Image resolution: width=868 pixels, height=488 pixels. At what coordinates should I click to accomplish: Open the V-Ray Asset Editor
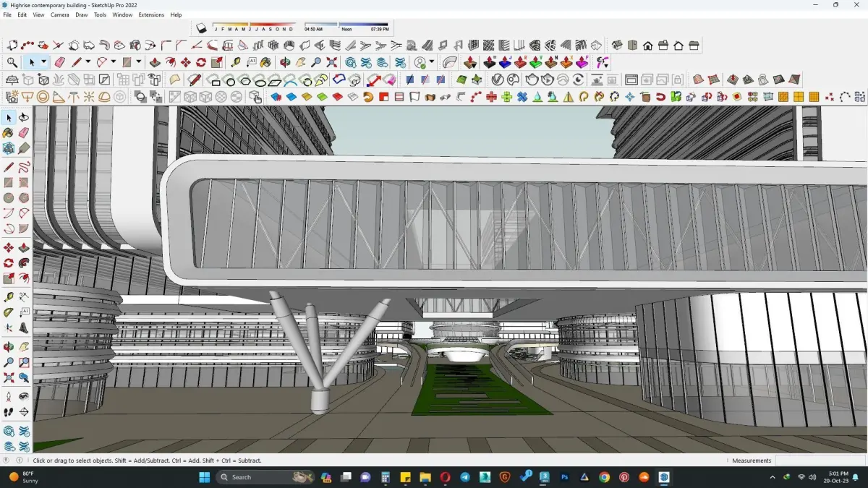[x=498, y=80]
